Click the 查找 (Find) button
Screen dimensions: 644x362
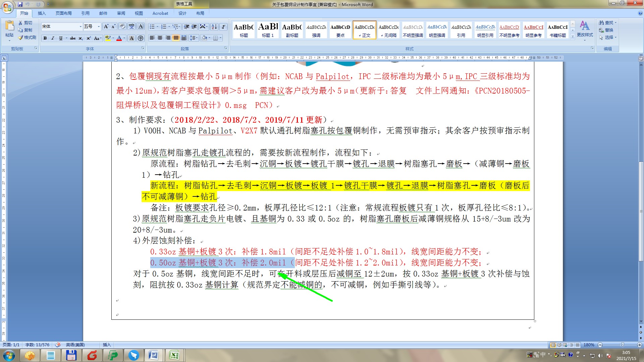(608, 23)
